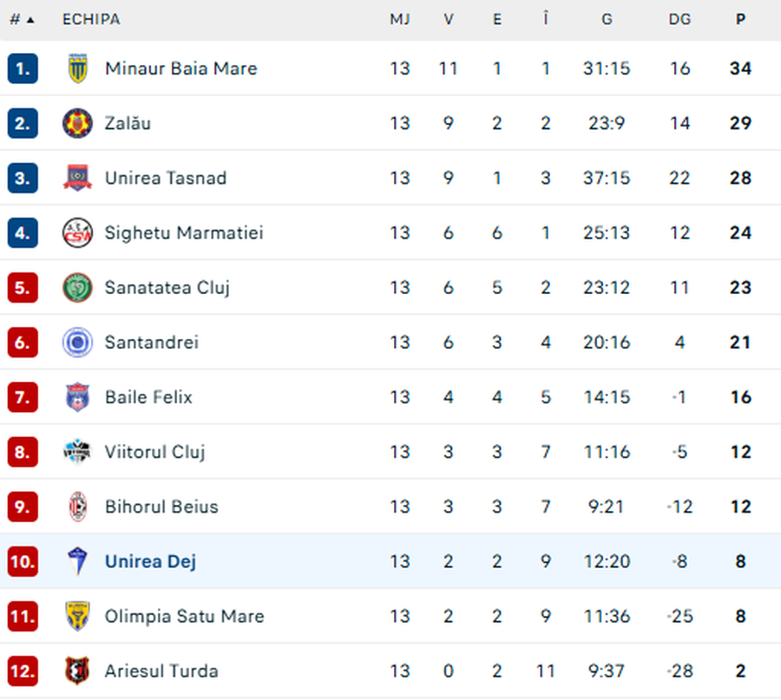Sort the table by points column P
The height and width of the screenshot is (700, 781).
point(739,18)
